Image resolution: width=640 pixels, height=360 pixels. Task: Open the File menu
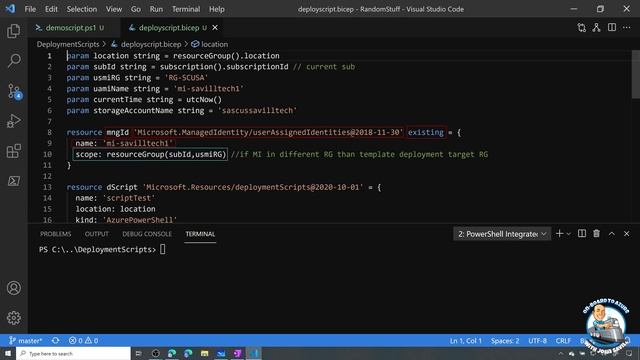pos(30,9)
